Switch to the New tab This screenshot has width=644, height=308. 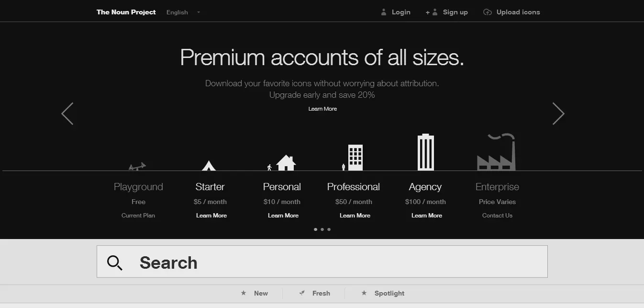pyautogui.click(x=260, y=293)
